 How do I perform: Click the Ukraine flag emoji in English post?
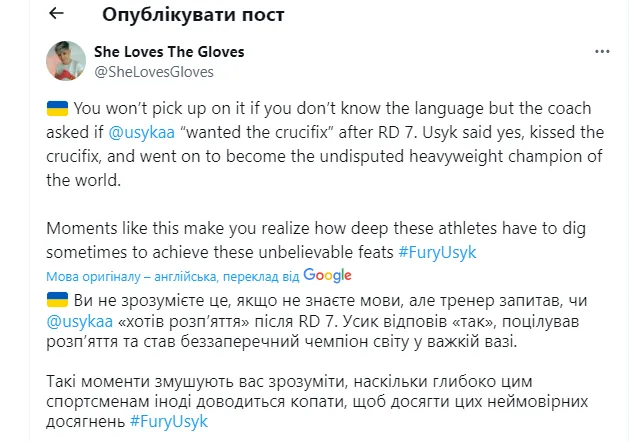click(58, 107)
